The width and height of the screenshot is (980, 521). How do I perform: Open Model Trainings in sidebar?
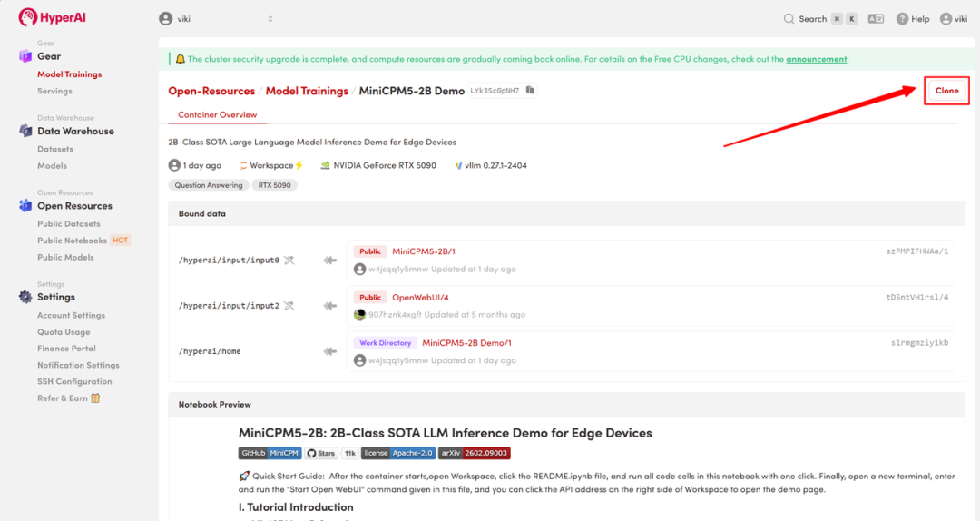tap(69, 74)
